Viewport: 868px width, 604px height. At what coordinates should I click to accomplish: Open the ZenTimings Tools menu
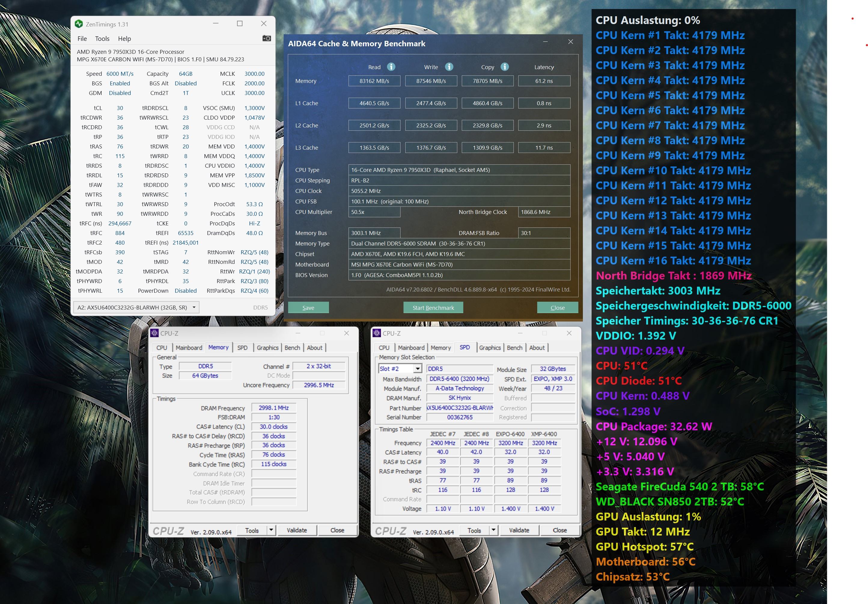pos(102,38)
